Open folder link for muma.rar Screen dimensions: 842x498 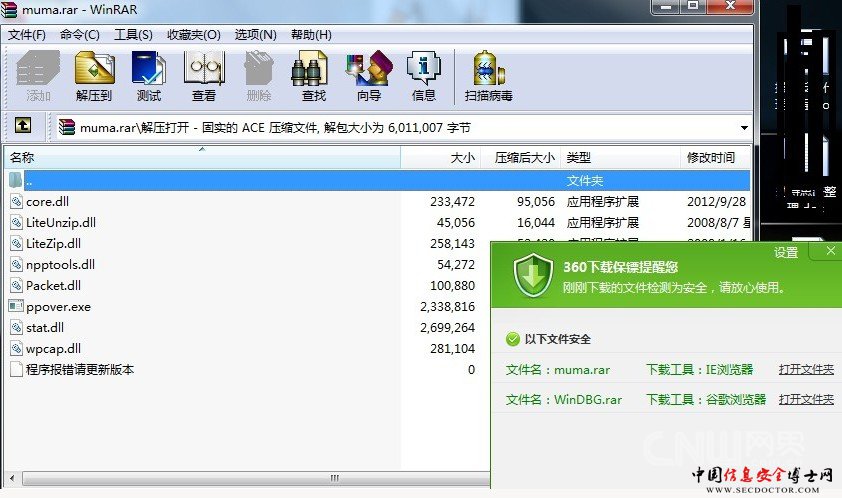click(x=806, y=370)
